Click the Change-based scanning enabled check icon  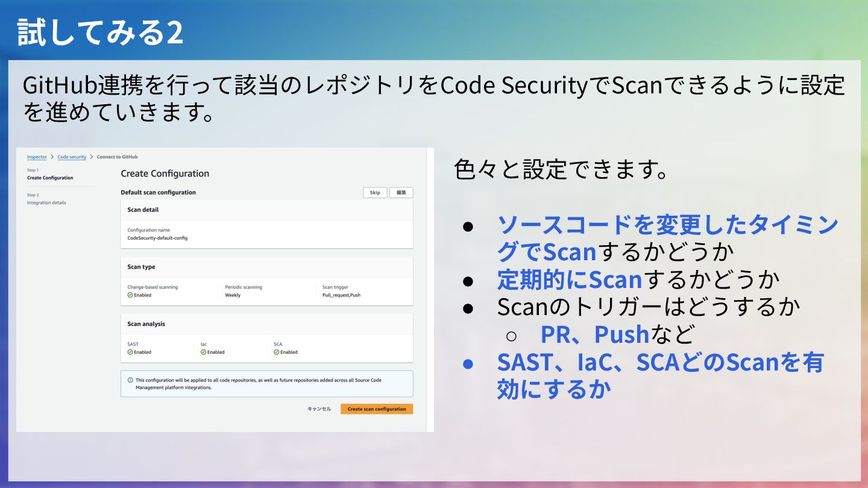point(130,295)
